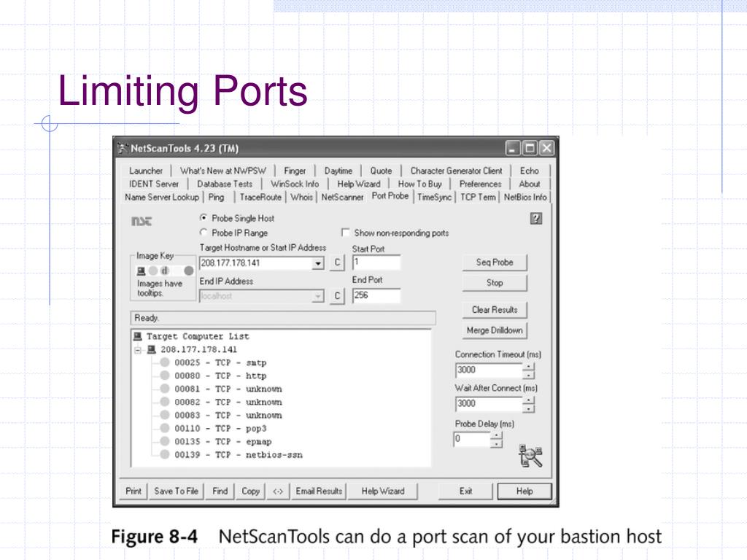Select the Whois tab
Screen dimensions: 747x560
click(x=301, y=197)
